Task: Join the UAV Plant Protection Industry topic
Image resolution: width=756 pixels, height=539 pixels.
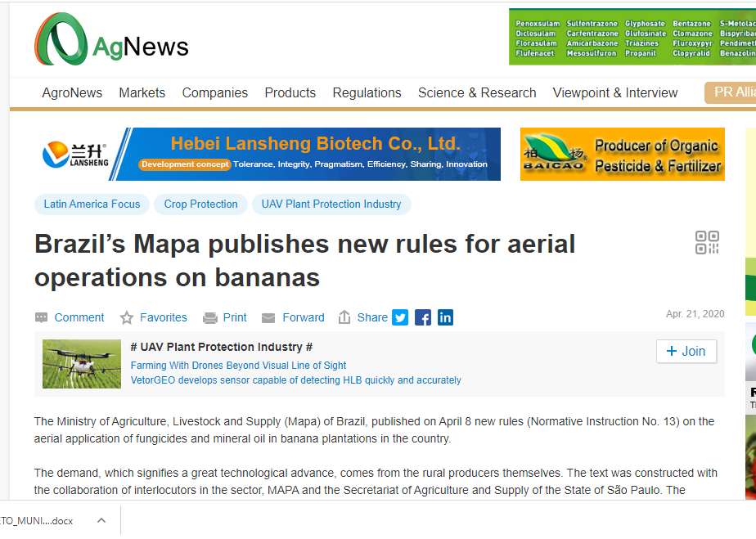Action: 686,351
